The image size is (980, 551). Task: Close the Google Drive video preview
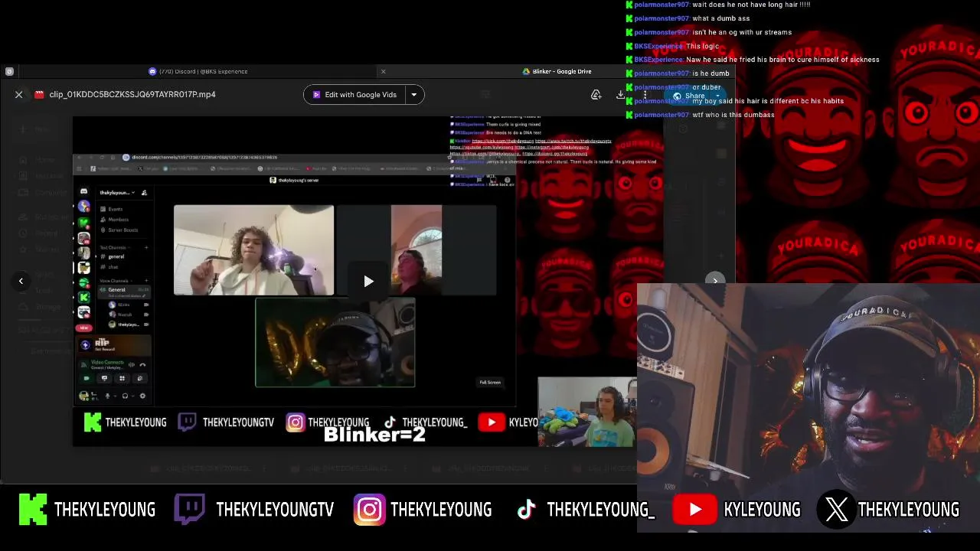coord(19,94)
